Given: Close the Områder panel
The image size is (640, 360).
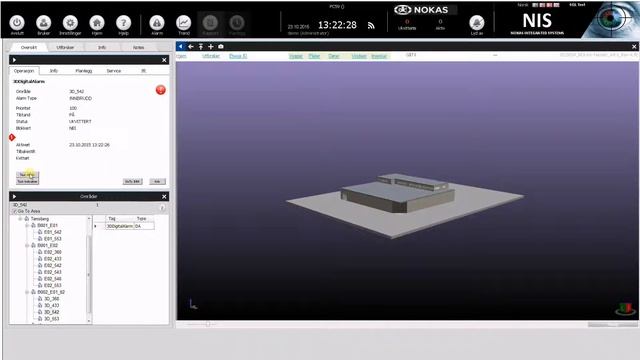Looking at the screenshot, I should (x=164, y=196).
